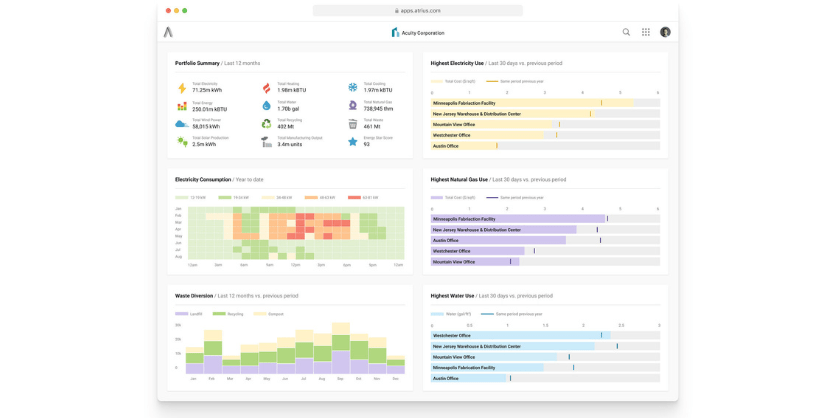Image resolution: width=836 pixels, height=418 pixels.
Task: Select the Energy Star Score star icon
Action: 352,141
